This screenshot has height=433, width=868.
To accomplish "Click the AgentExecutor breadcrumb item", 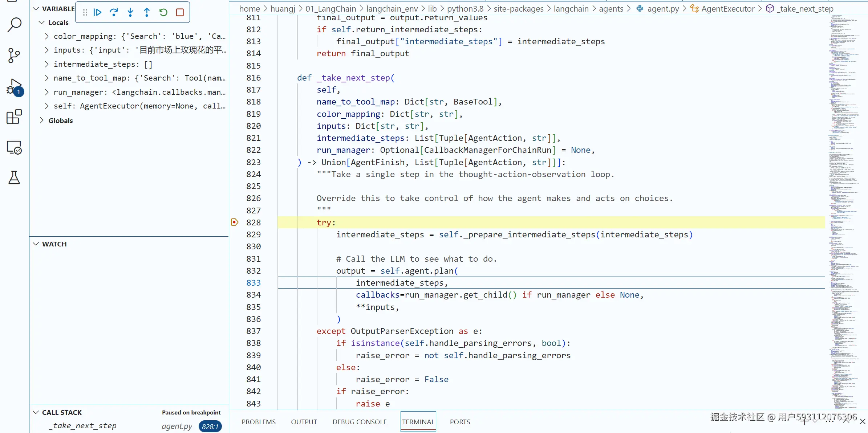I will (727, 9).
